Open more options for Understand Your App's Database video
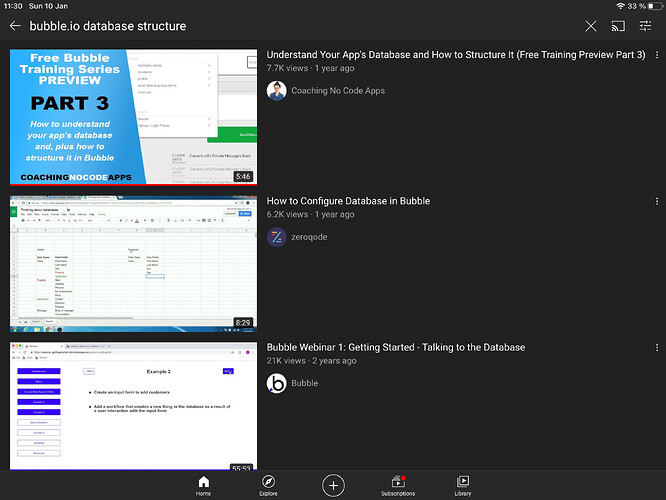 click(657, 55)
